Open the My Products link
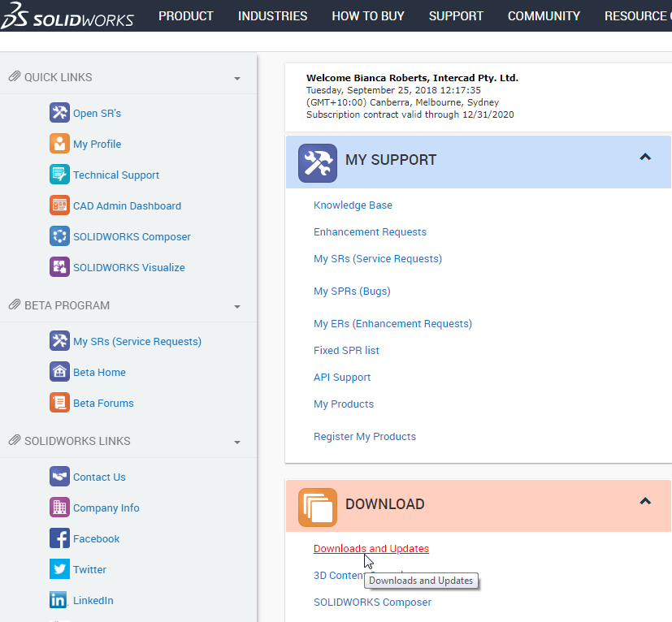 (x=343, y=404)
